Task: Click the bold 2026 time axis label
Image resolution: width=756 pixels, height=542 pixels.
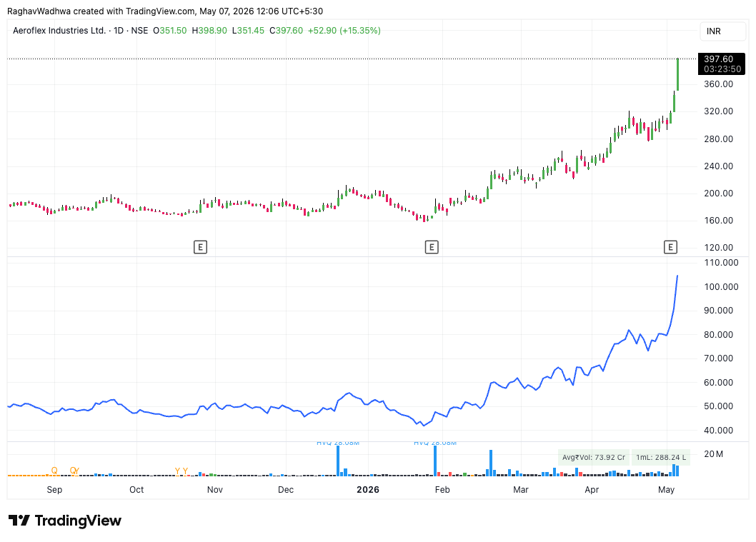Action: click(x=368, y=489)
